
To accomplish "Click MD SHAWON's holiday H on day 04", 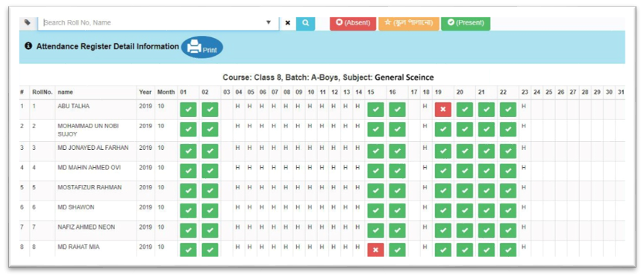I will (x=238, y=207).
